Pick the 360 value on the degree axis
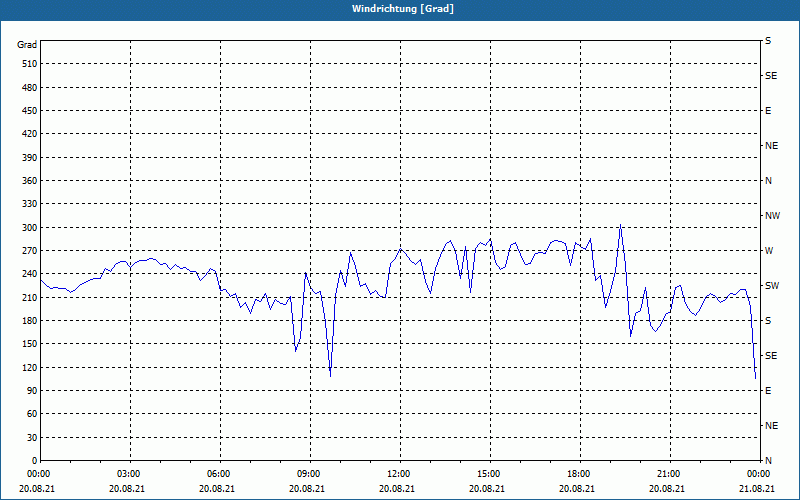The image size is (800, 500). click(x=29, y=181)
